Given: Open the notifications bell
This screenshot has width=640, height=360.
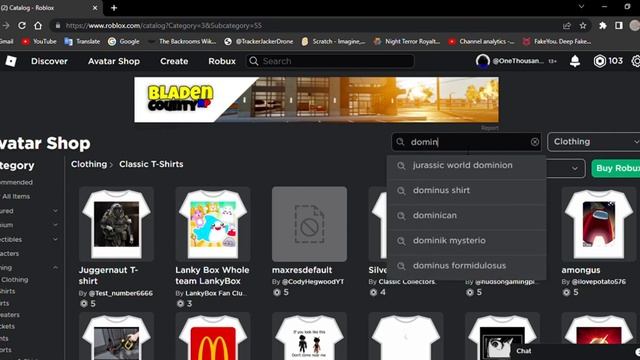Looking at the screenshot, I should pyautogui.click(x=575, y=61).
